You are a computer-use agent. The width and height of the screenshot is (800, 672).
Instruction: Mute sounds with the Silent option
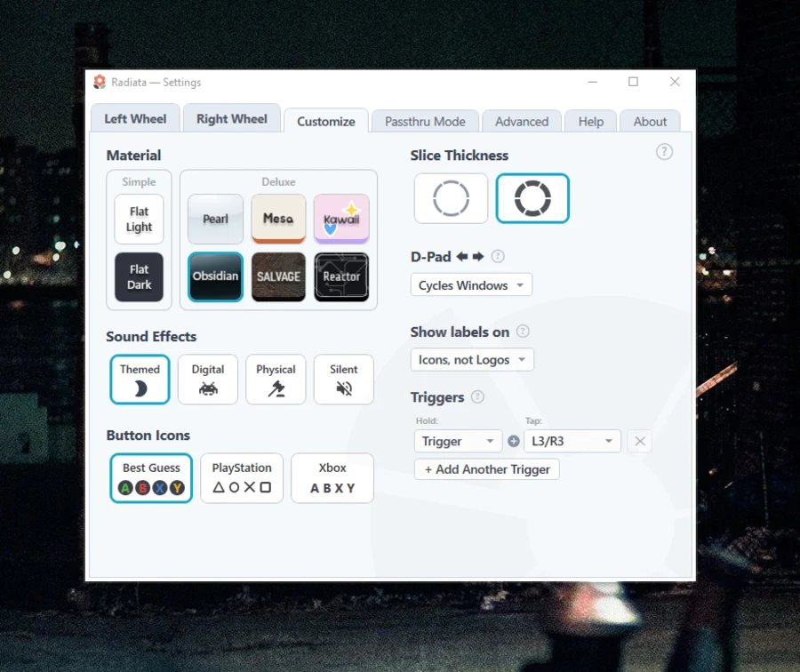343,380
